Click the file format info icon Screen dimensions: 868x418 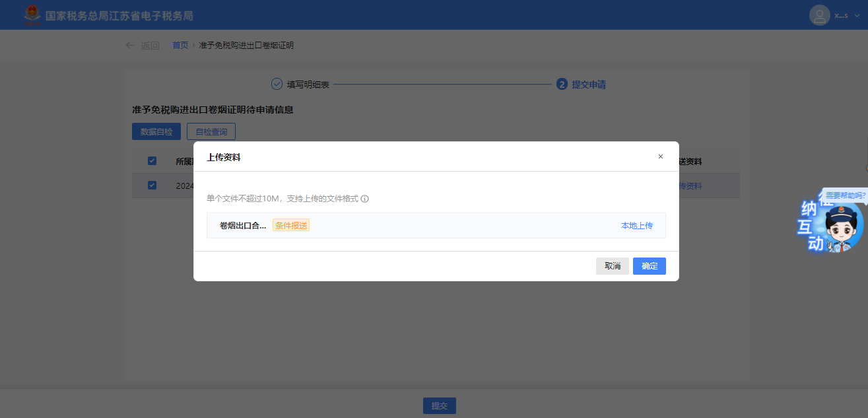click(x=364, y=199)
